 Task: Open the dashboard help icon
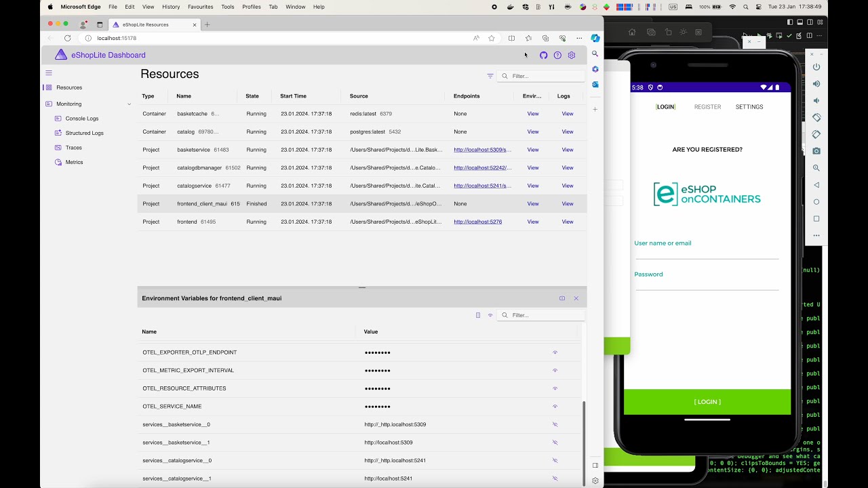pos(557,56)
